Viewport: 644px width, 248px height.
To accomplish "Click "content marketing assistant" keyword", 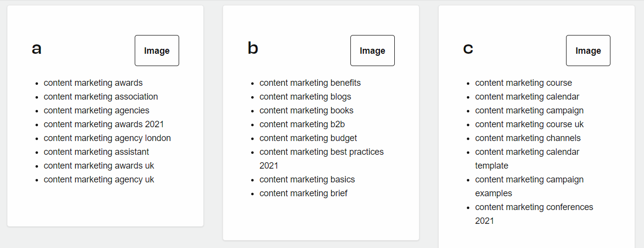I will click(x=96, y=152).
